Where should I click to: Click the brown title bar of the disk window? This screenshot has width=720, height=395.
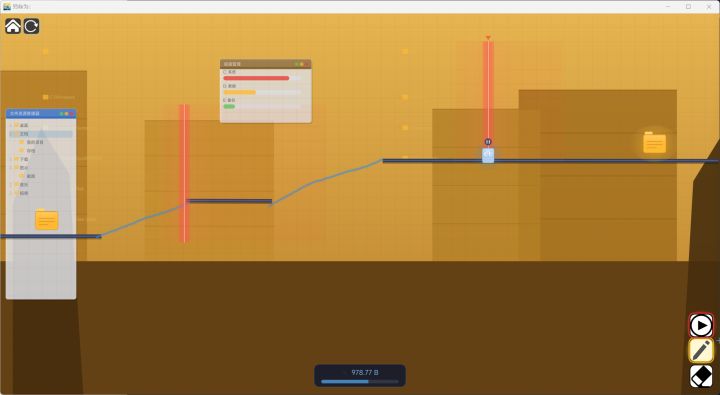265,64
